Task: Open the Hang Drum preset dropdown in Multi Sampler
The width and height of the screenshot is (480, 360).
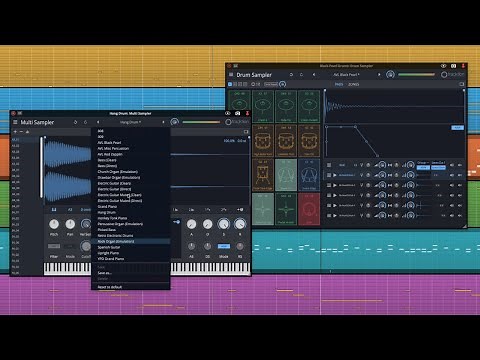Action: [130, 122]
